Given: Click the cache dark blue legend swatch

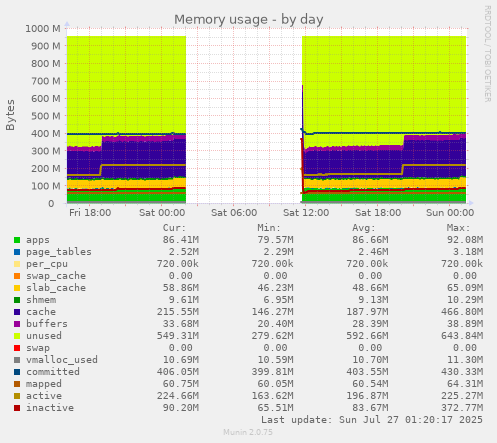Looking at the screenshot, I should pos(17,312).
